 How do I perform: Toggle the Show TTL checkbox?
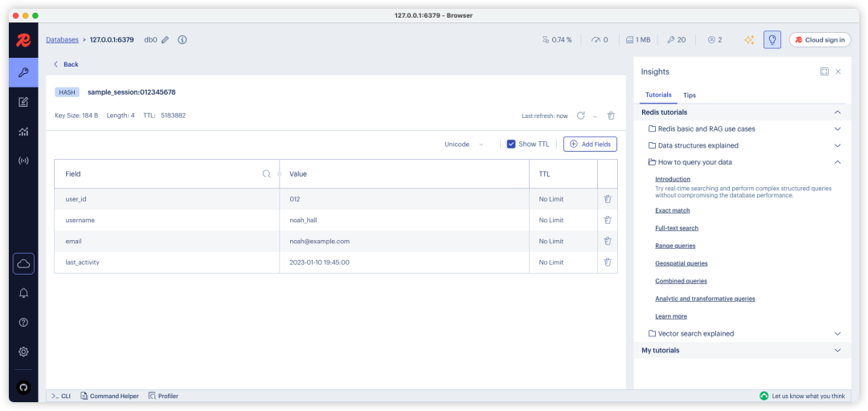(x=511, y=144)
